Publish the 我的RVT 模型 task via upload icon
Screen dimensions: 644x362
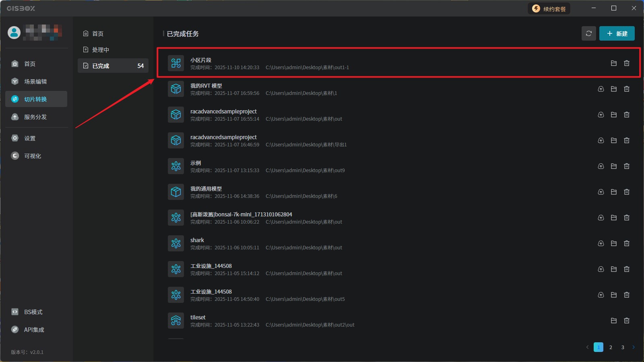(601, 89)
